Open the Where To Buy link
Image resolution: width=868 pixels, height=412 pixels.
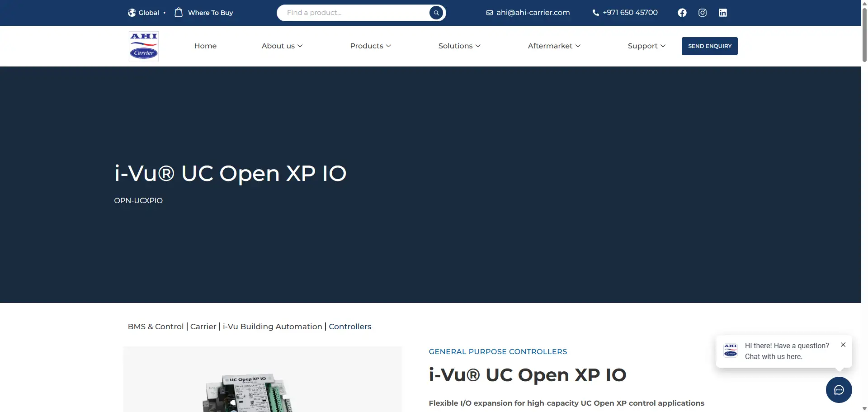(210, 13)
